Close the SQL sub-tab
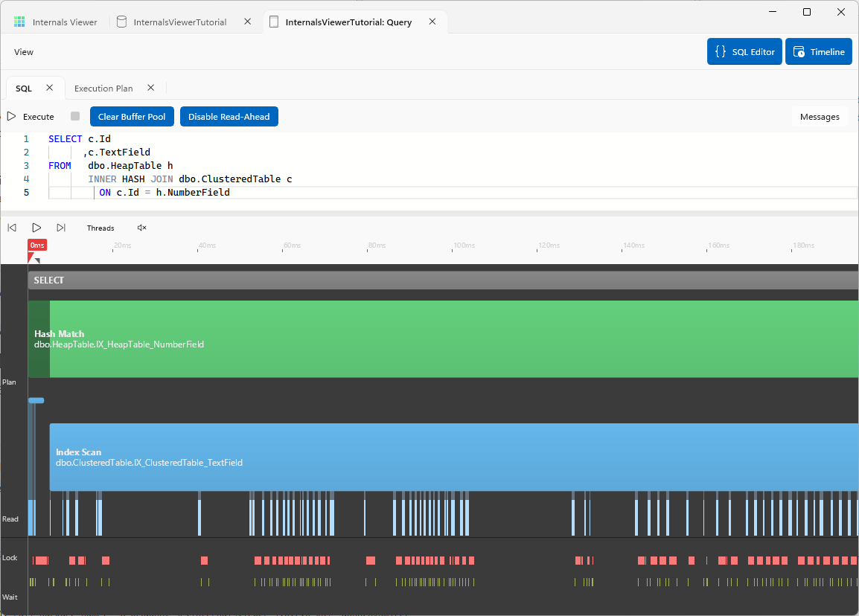Viewport: 859px width, 616px height. tap(49, 88)
